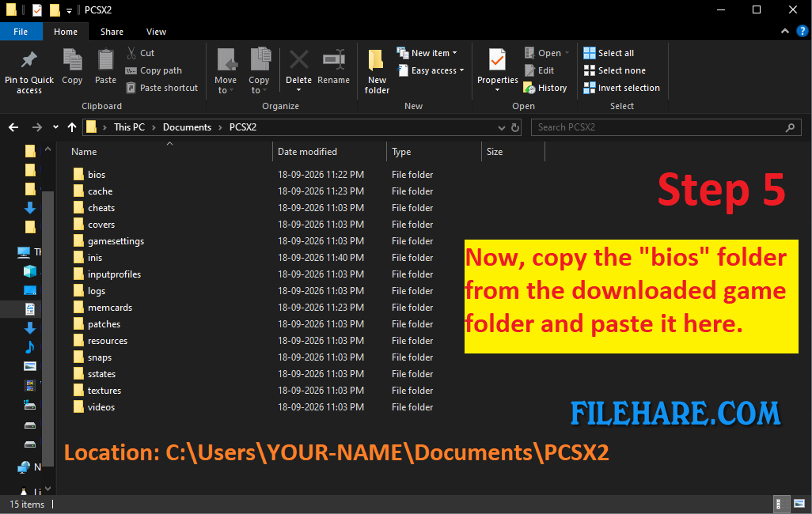Open the File menu tab
This screenshot has height=514, width=812.
[x=21, y=32]
